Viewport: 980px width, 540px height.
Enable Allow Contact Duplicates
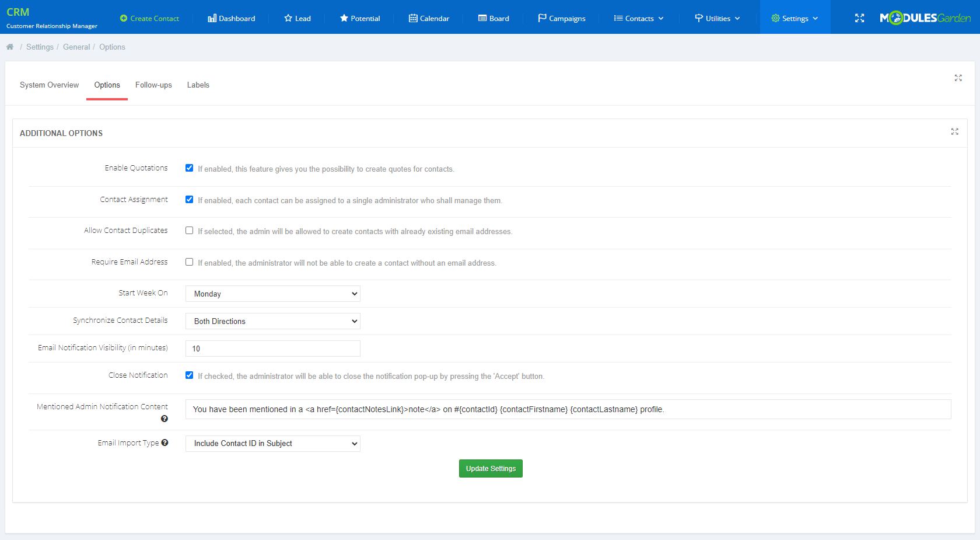pyautogui.click(x=189, y=230)
